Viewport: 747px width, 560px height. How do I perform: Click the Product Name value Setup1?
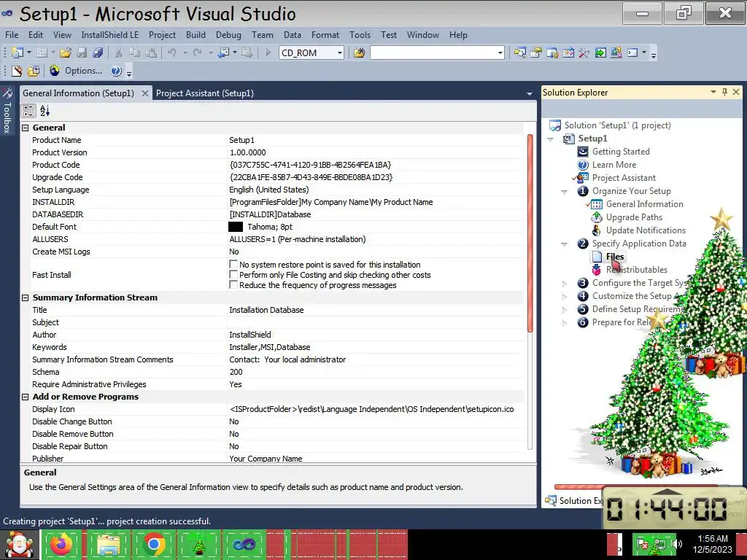pos(242,140)
